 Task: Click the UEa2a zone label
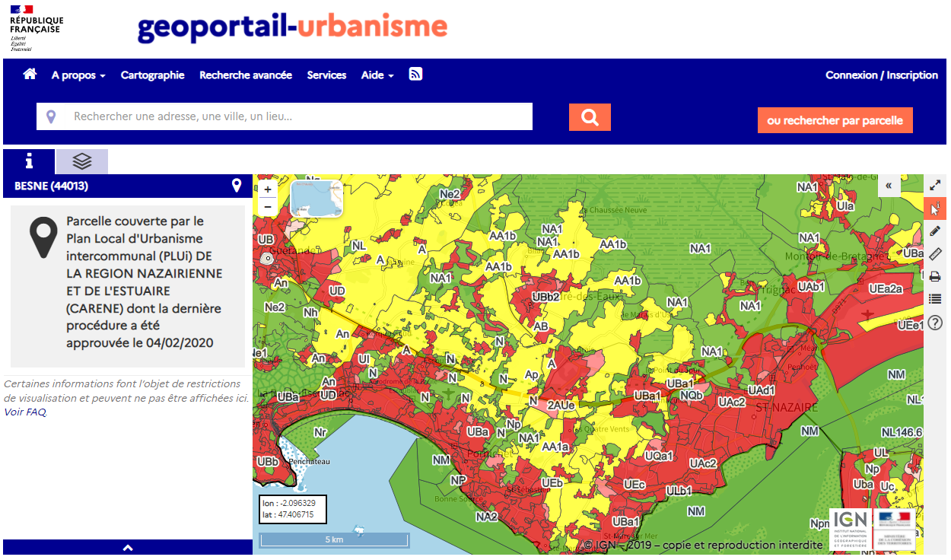pyautogui.click(x=886, y=288)
